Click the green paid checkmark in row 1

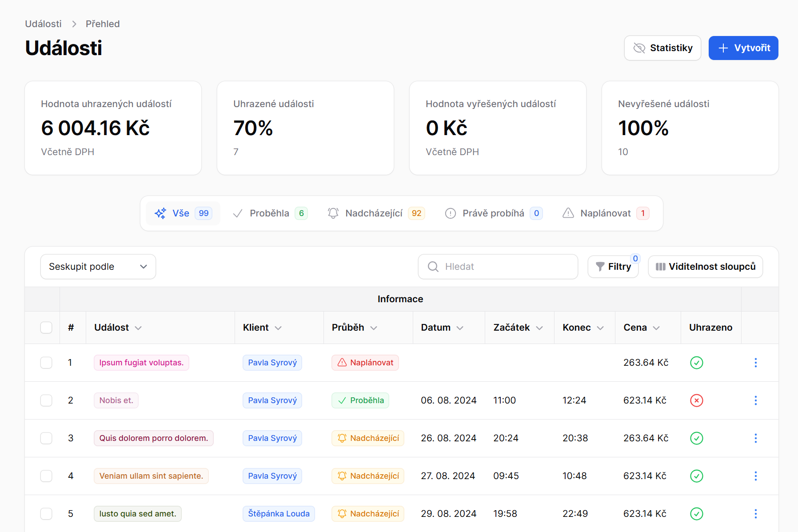(696, 363)
